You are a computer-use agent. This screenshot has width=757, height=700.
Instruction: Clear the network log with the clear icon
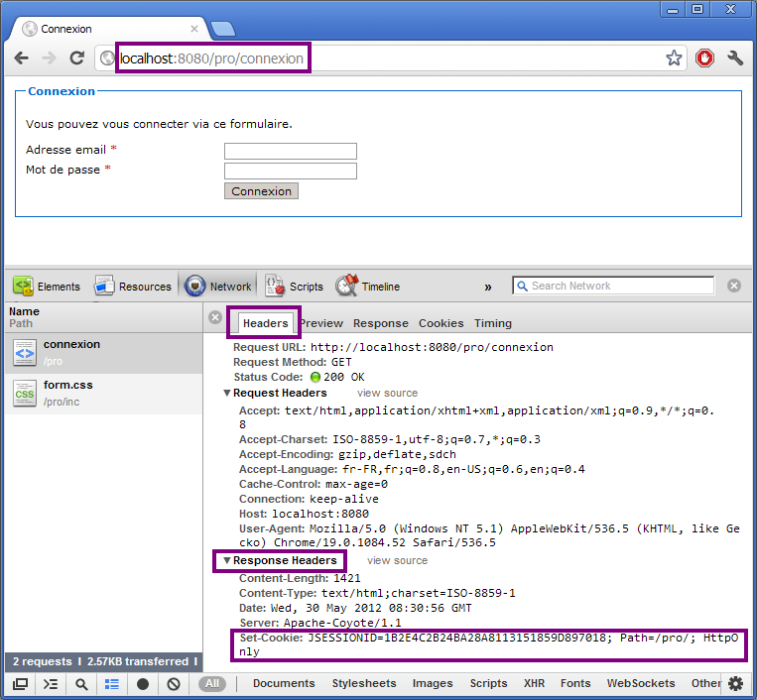pos(174,684)
